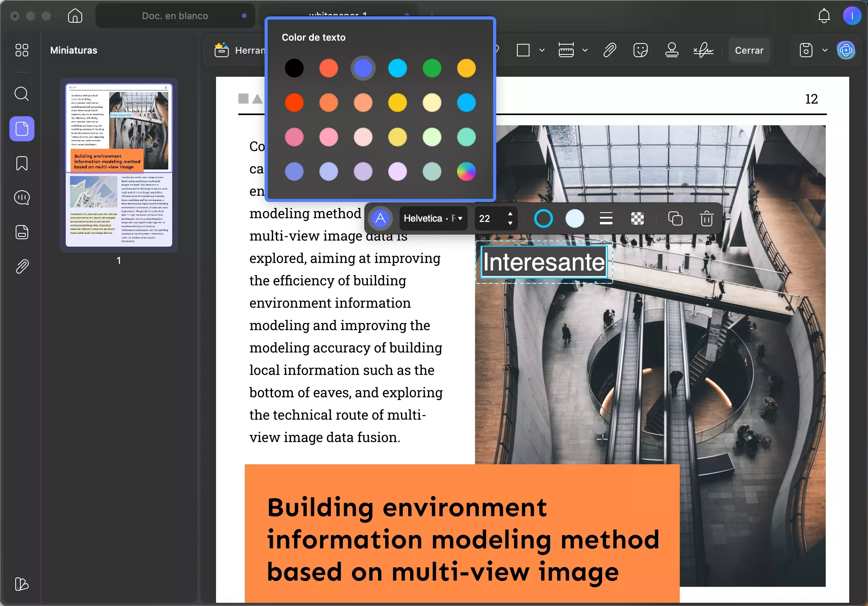
Task: Choose cyan swatch in the first row
Action: [398, 68]
